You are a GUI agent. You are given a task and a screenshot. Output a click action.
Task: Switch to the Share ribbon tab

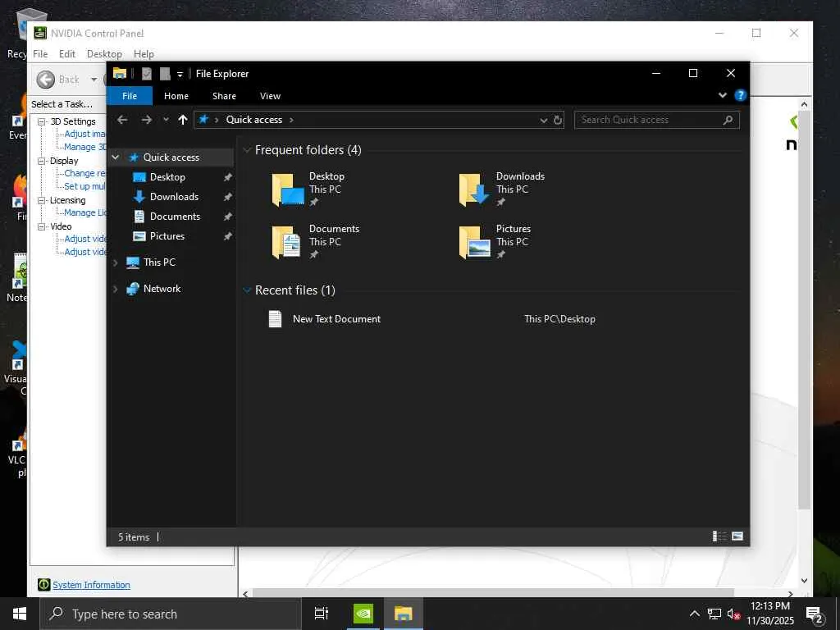[224, 96]
